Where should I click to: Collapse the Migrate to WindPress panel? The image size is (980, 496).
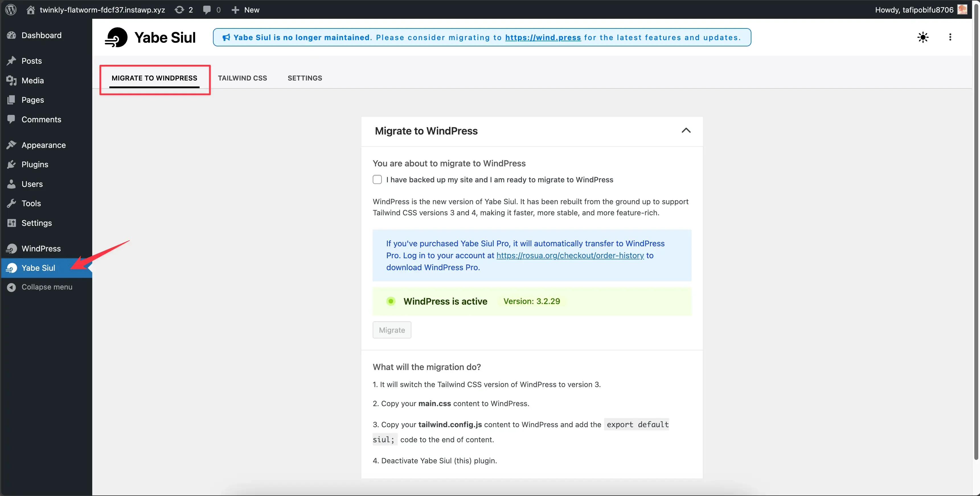tap(686, 130)
